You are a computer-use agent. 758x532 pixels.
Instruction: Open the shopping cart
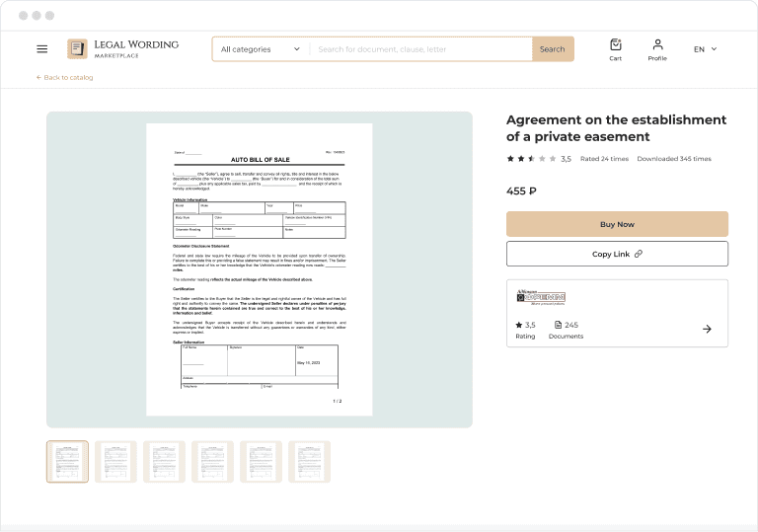tap(615, 48)
